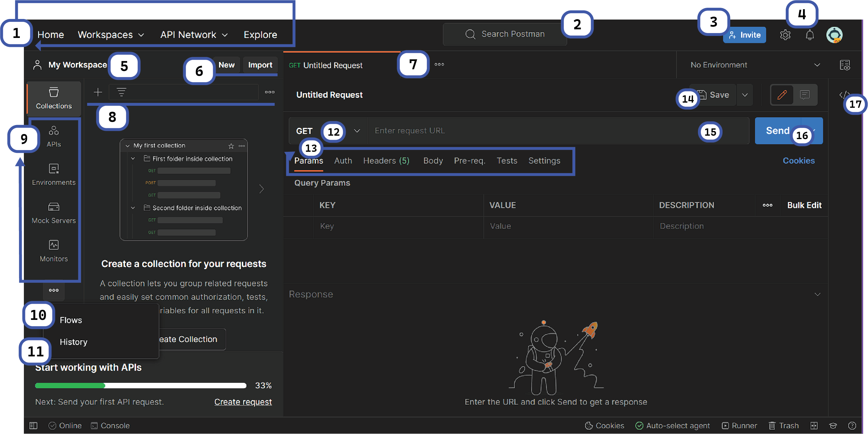Image resolution: width=868 pixels, height=434 pixels.
Task: Open the environment quick look icon
Action: coord(845,65)
